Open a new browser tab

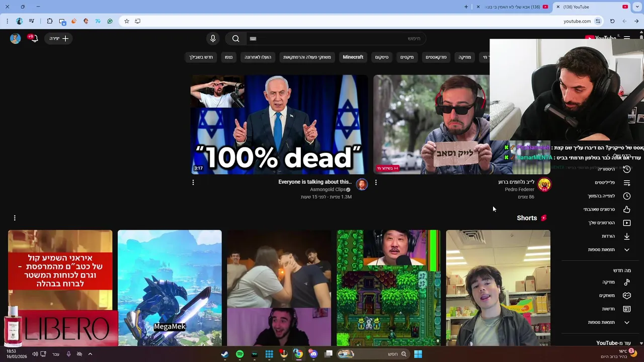pyautogui.click(x=466, y=7)
